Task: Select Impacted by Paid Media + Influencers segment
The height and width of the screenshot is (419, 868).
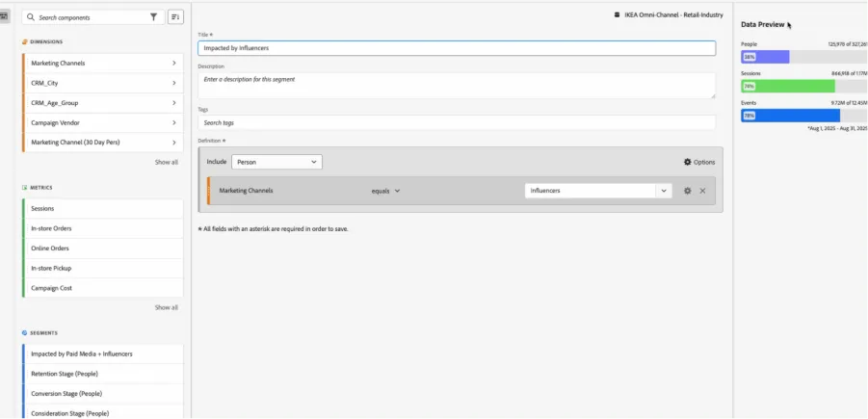Action: [103, 354]
